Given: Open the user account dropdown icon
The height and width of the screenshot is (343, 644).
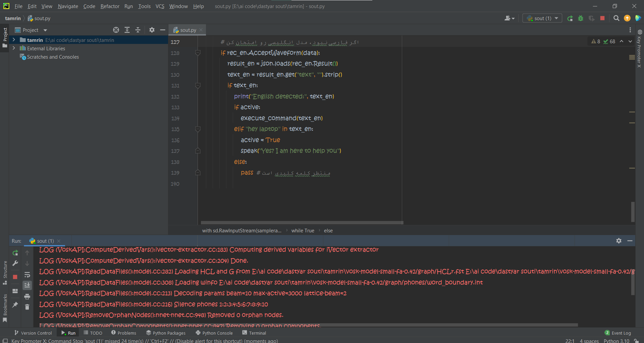Looking at the screenshot, I should 509,18.
